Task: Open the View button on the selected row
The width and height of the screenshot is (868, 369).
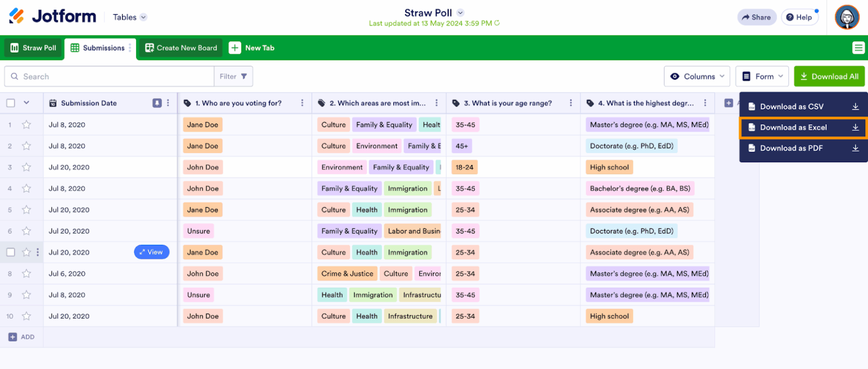Action: pyautogui.click(x=151, y=252)
